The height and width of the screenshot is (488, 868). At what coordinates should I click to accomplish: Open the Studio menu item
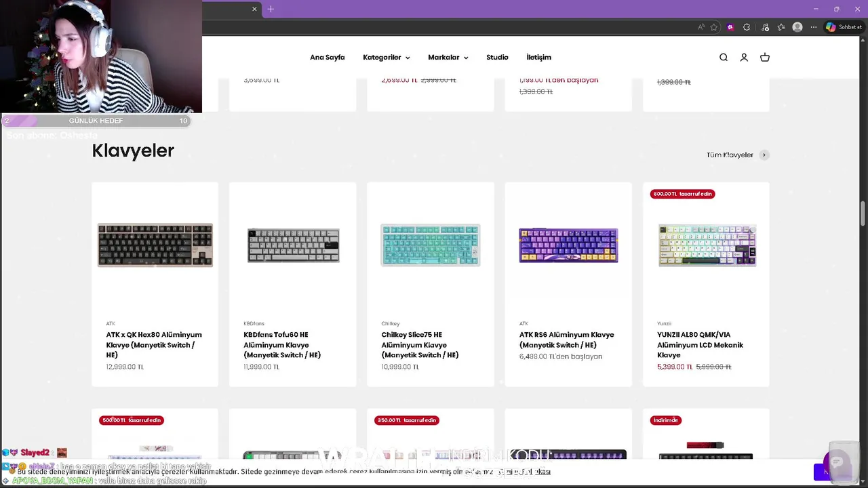coord(497,58)
